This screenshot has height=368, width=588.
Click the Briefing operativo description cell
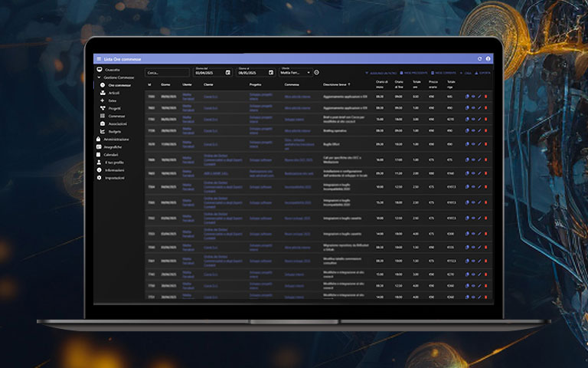click(335, 130)
